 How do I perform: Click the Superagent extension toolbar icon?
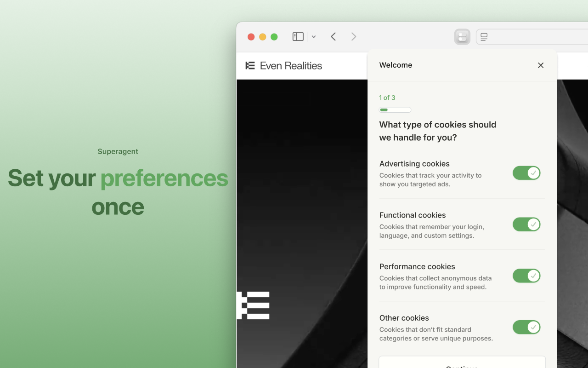[462, 37]
